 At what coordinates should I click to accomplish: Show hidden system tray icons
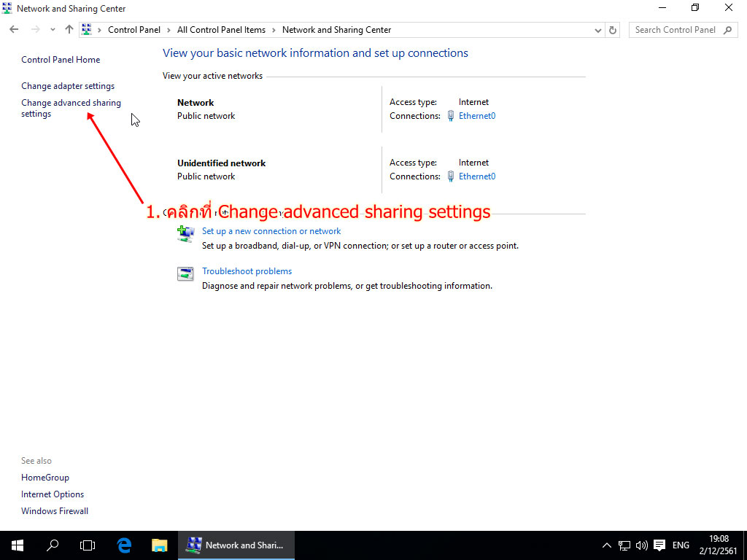point(606,545)
